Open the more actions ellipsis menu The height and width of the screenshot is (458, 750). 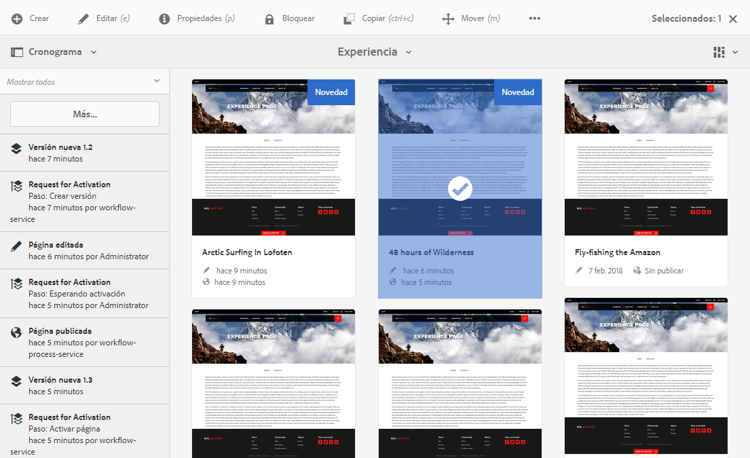click(534, 18)
